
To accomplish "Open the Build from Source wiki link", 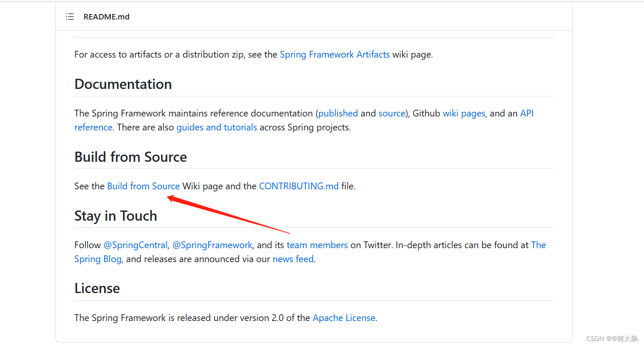I will pyautogui.click(x=143, y=186).
